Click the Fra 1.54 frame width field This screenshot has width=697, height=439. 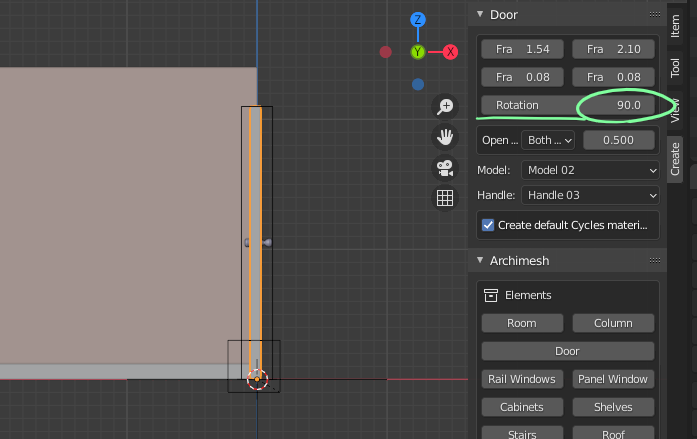tap(522, 49)
